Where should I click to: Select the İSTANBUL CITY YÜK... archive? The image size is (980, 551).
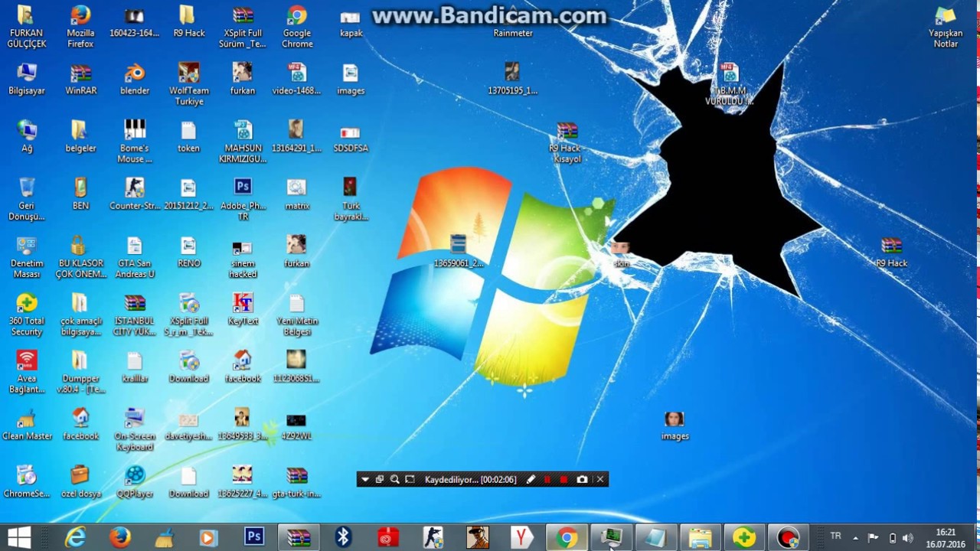(135, 315)
